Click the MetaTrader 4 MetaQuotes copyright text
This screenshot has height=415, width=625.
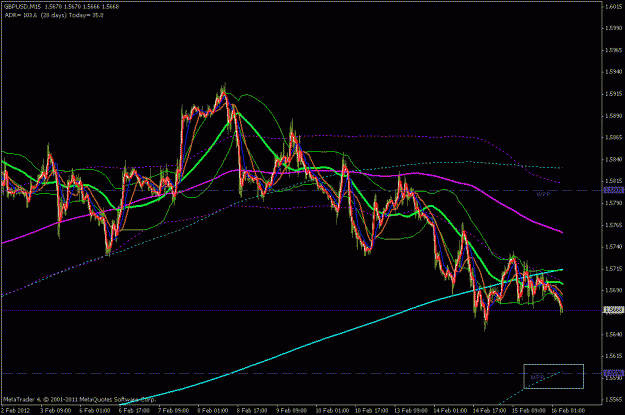tap(80, 399)
